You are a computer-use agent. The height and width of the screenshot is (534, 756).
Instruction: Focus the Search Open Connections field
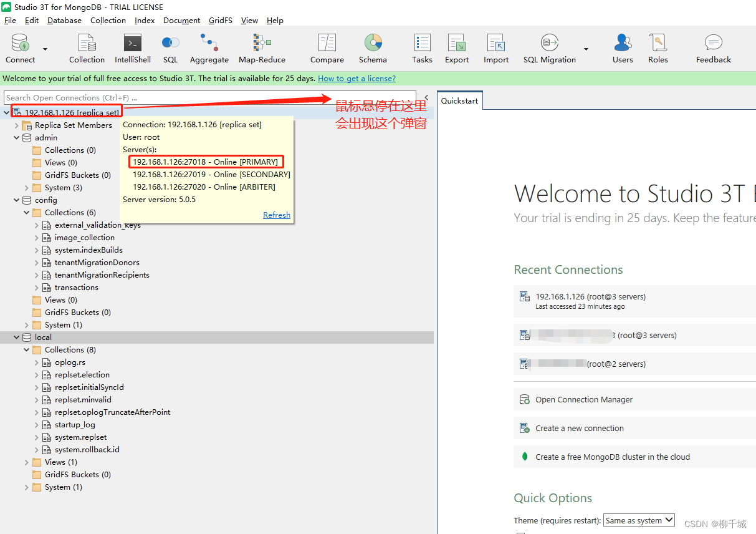[x=210, y=97]
